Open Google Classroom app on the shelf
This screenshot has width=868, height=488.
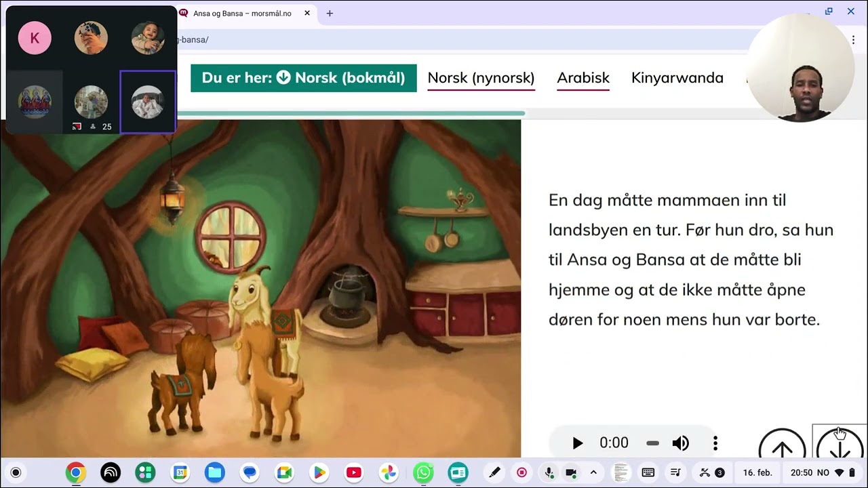(458, 472)
